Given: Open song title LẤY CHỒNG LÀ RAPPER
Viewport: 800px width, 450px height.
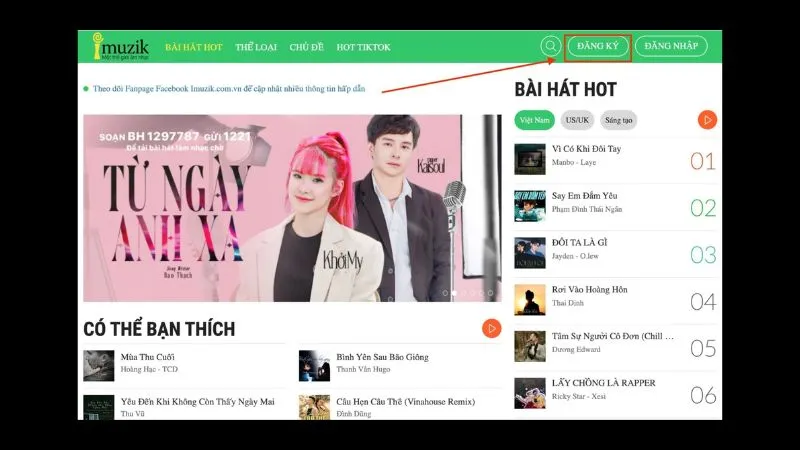Looking at the screenshot, I should 604,383.
